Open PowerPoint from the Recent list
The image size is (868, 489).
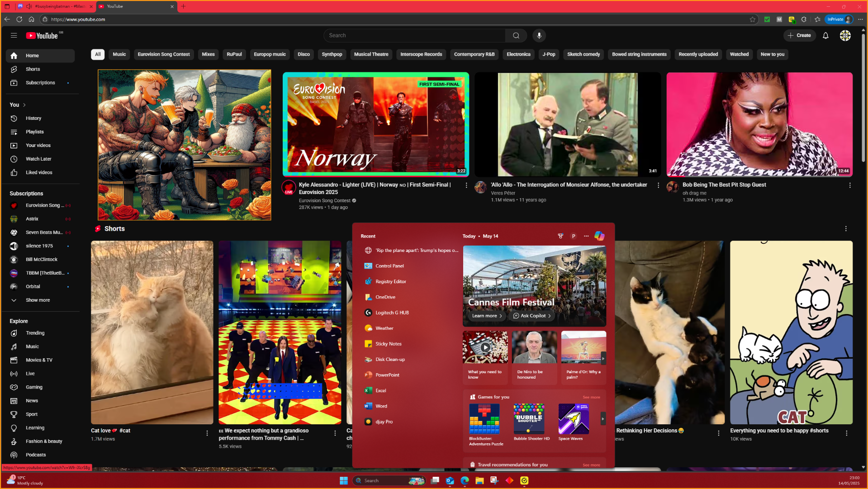pyautogui.click(x=410, y=375)
